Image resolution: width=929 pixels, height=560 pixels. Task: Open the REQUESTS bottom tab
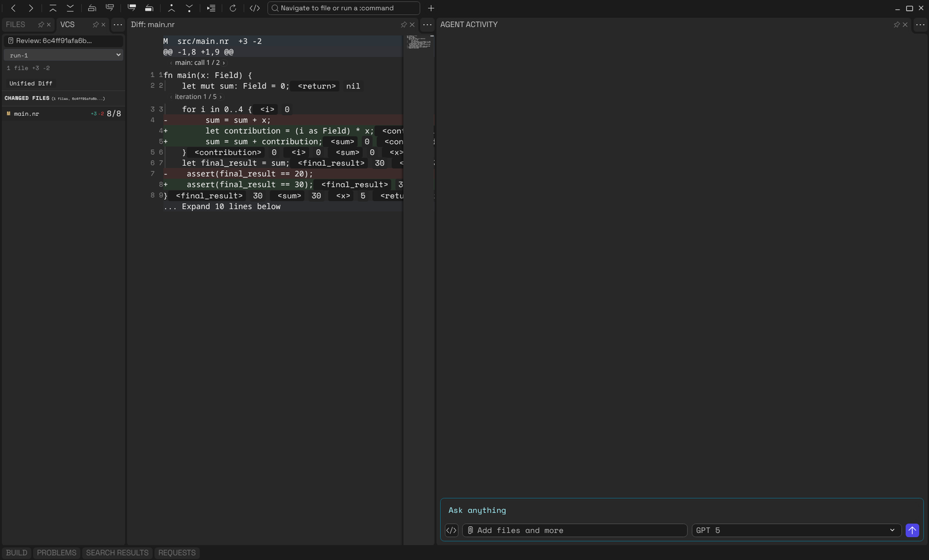tap(177, 553)
